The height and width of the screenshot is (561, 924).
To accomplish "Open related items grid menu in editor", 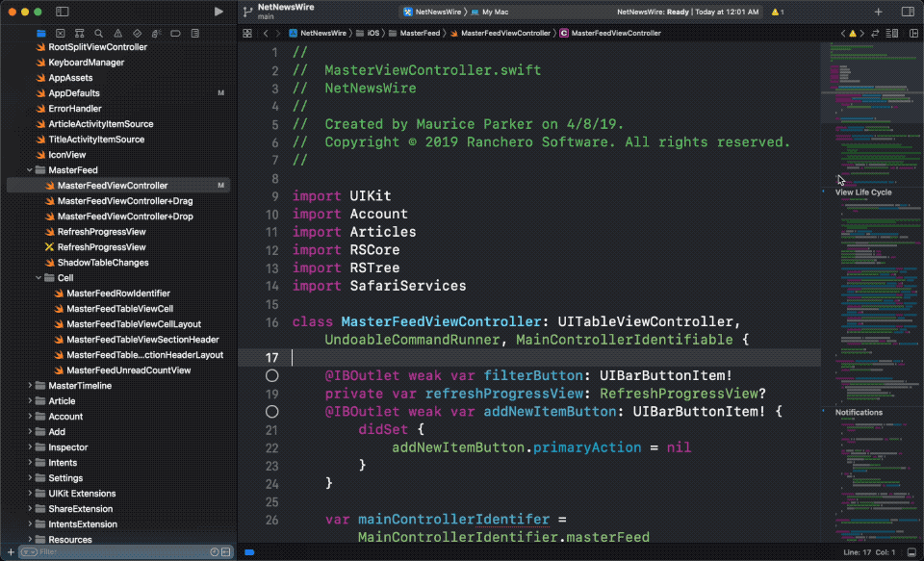I will [x=247, y=33].
